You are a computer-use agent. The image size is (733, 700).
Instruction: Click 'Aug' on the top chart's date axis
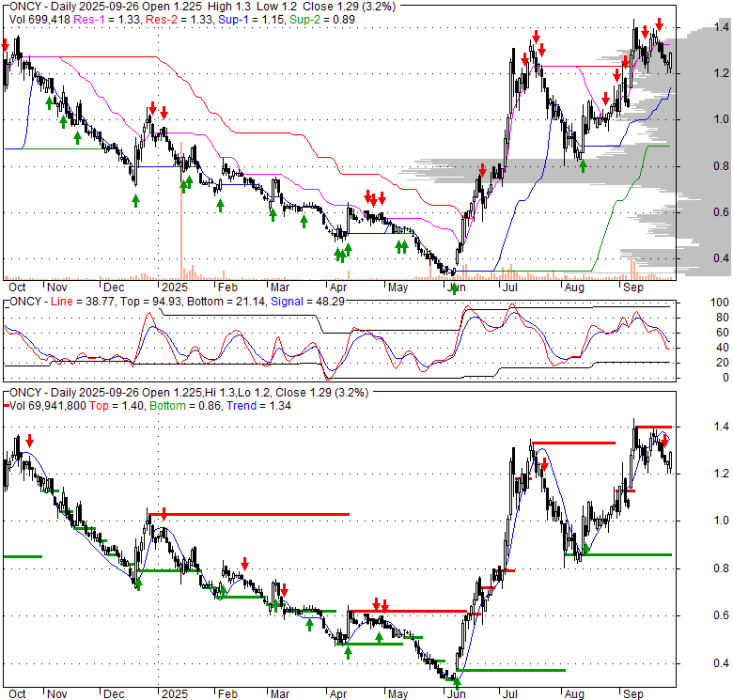pos(574,288)
